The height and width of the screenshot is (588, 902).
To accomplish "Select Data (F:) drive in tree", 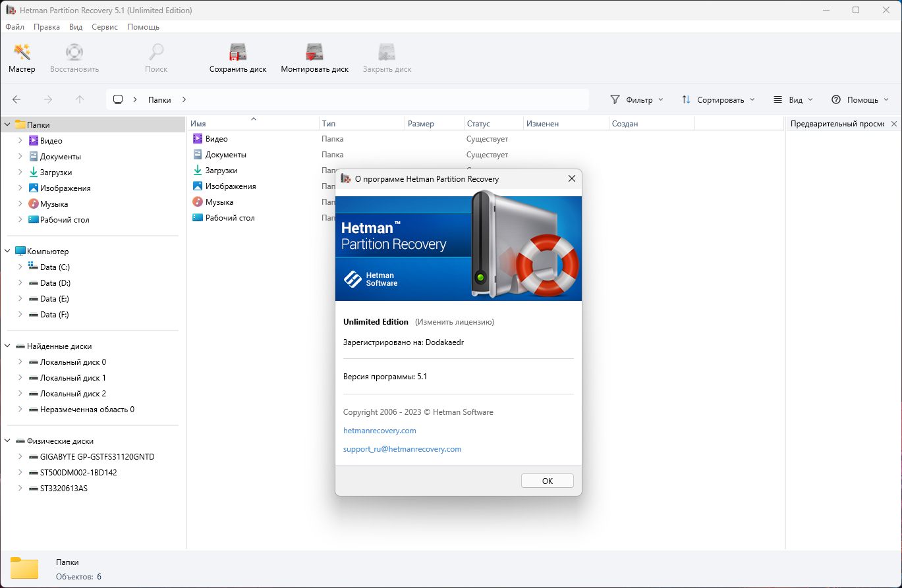I will point(54,315).
